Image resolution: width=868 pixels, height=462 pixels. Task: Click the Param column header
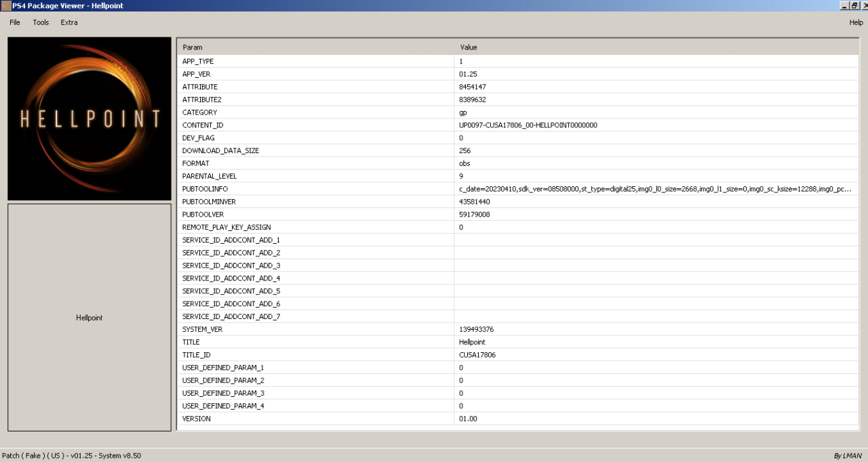tap(315, 47)
